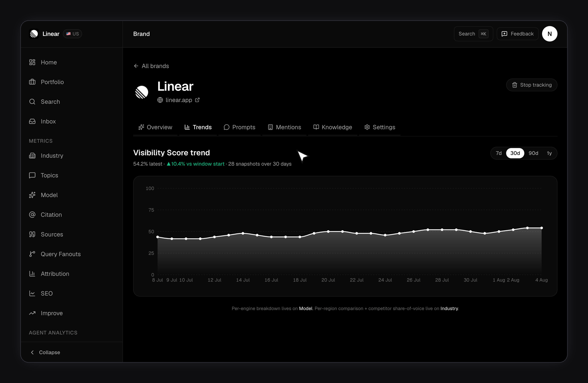Open the N user avatar menu

pos(550,34)
